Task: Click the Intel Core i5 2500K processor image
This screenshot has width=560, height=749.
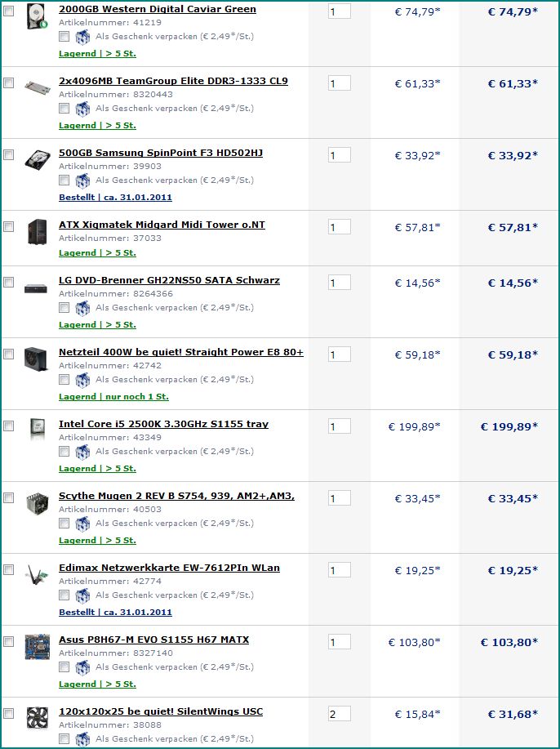Action: pos(38,430)
